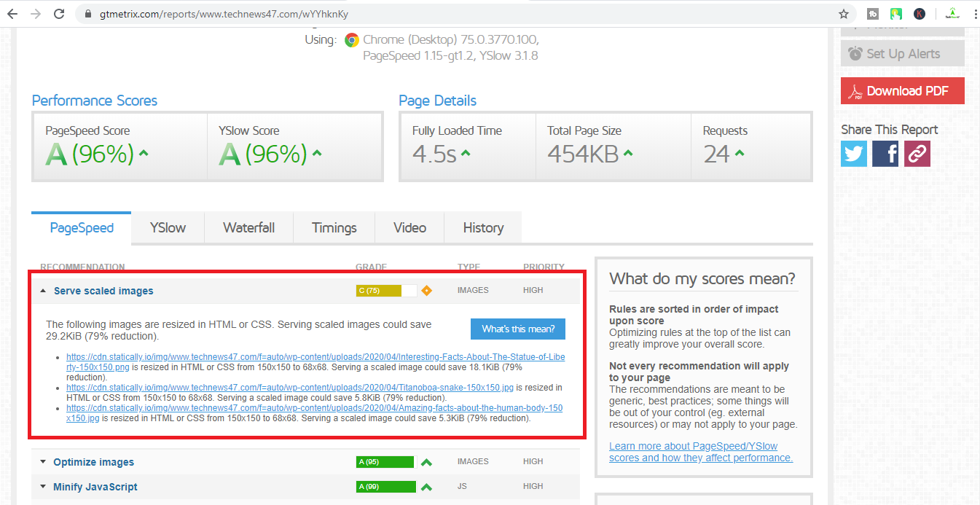Open the TechNews47 profile avatar
This screenshot has width=980, height=505.
click(x=952, y=13)
